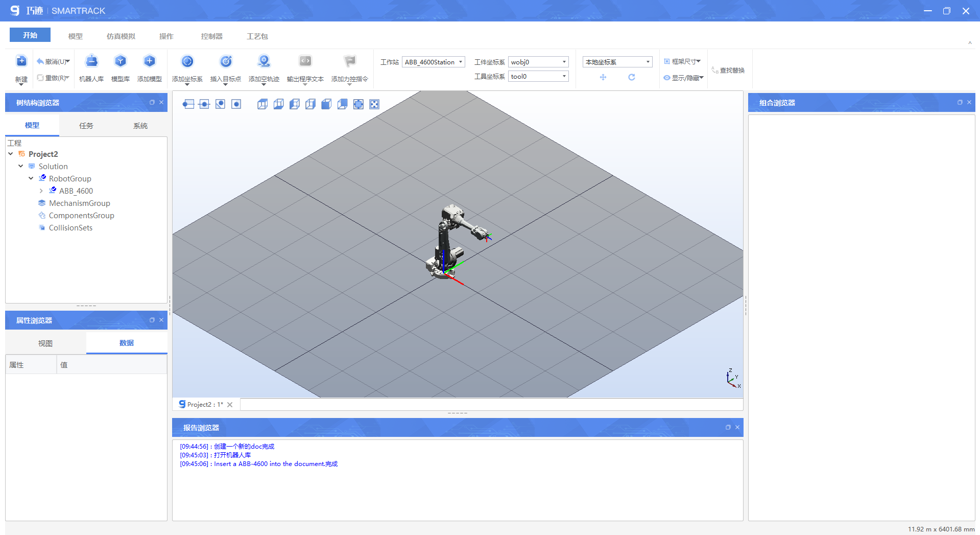Click the 查找替换 find and replace button
The height and width of the screenshot is (535, 980).
click(x=728, y=71)
